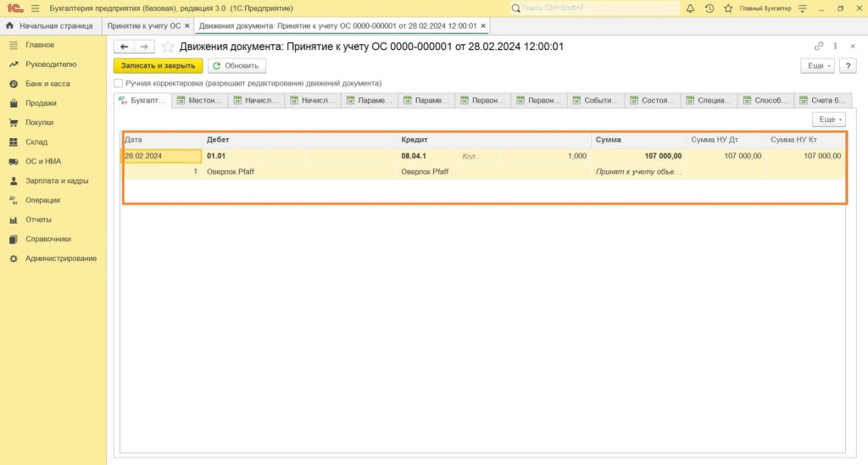Open the table's Еще dropdown menu
Viewport: 868px width, 465px height.
(828, 120)
